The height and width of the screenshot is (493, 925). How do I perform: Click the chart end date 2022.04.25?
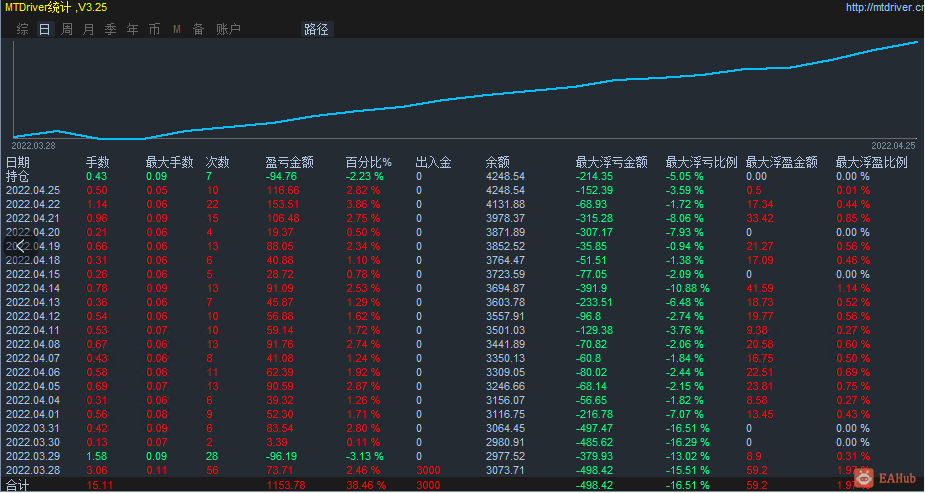click(893, 146)
